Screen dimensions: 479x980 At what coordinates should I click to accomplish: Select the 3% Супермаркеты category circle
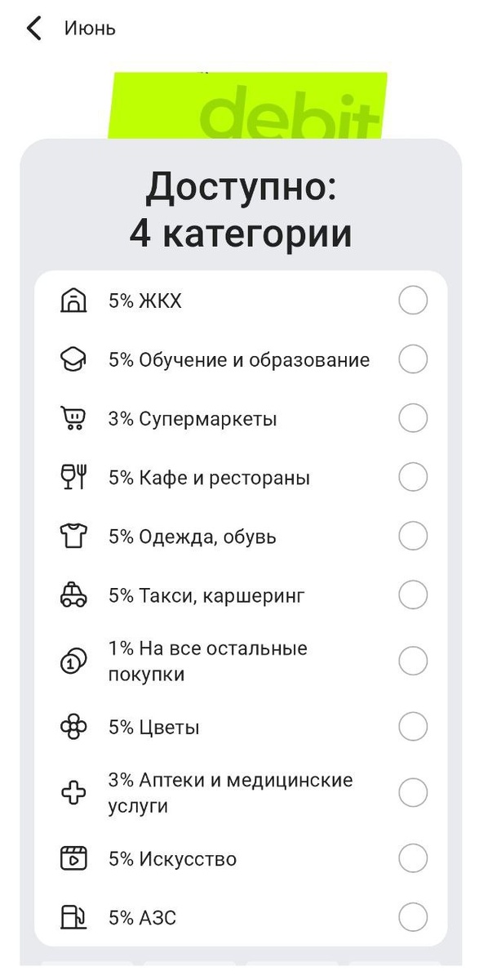[413, 418]
